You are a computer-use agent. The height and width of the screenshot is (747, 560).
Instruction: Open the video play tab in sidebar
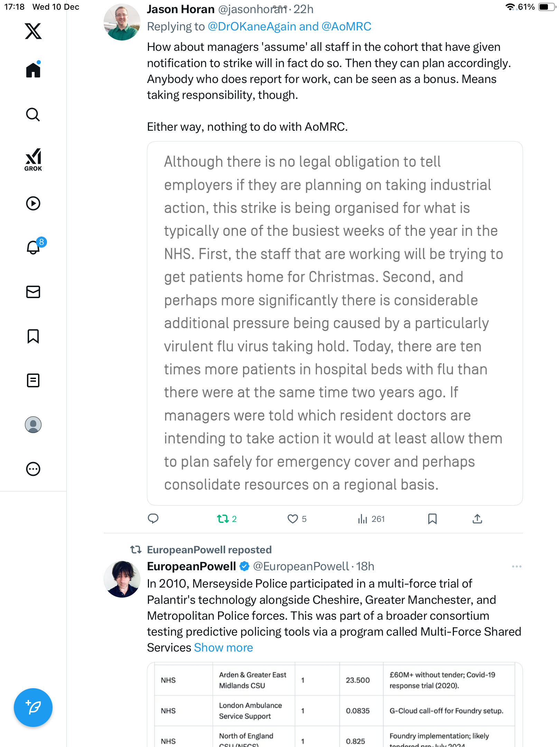tap(33, 203)
